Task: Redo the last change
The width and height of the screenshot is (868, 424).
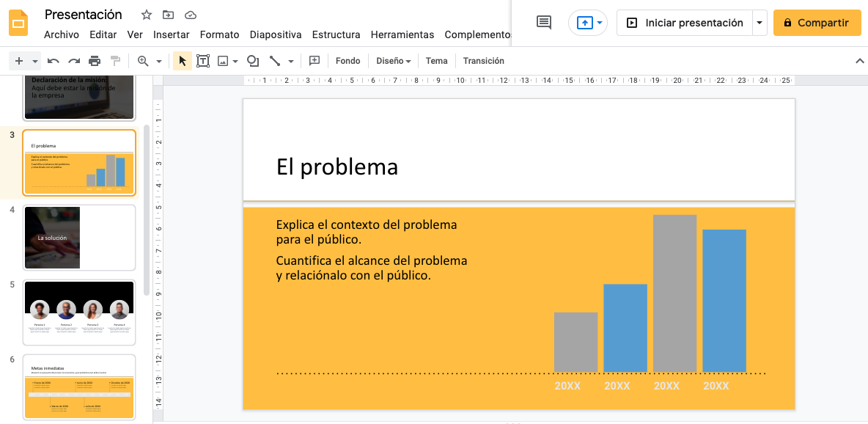Action: click(x=73, y=61)
